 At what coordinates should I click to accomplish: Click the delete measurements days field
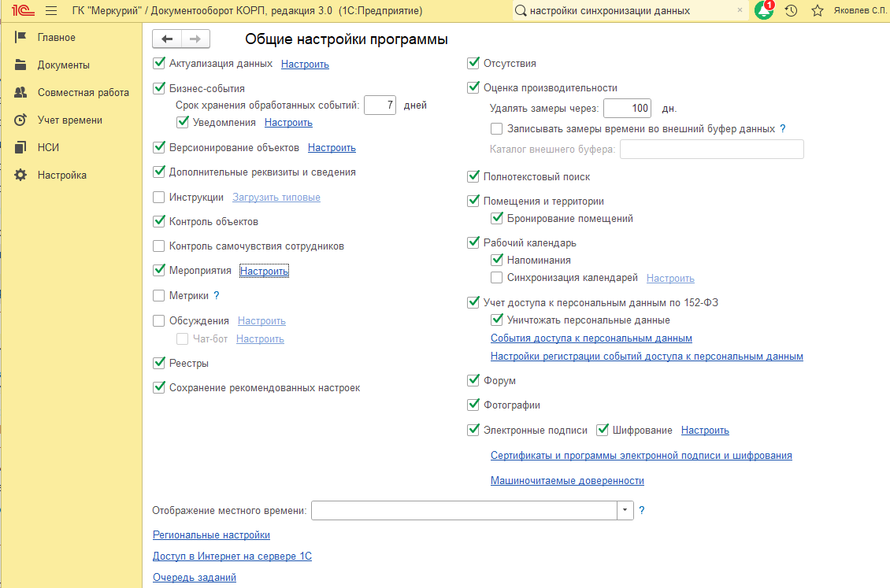627,108
